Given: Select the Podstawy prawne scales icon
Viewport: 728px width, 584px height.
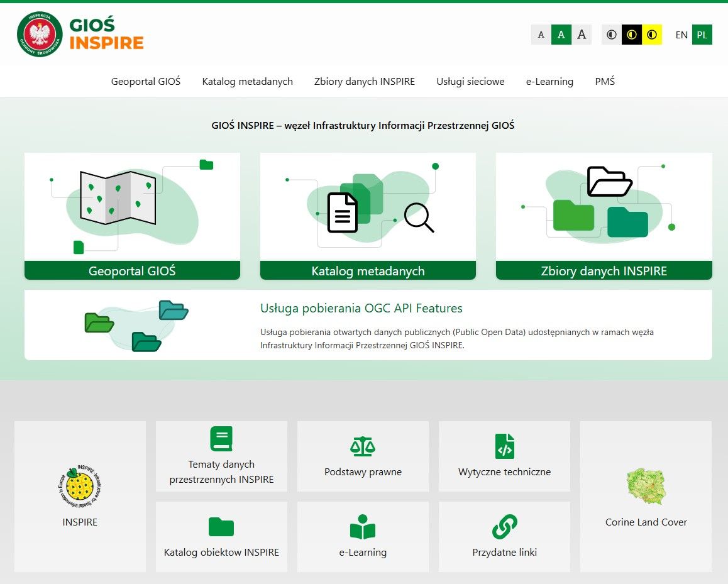Looking at the screenshot, I should click(363, 446).
